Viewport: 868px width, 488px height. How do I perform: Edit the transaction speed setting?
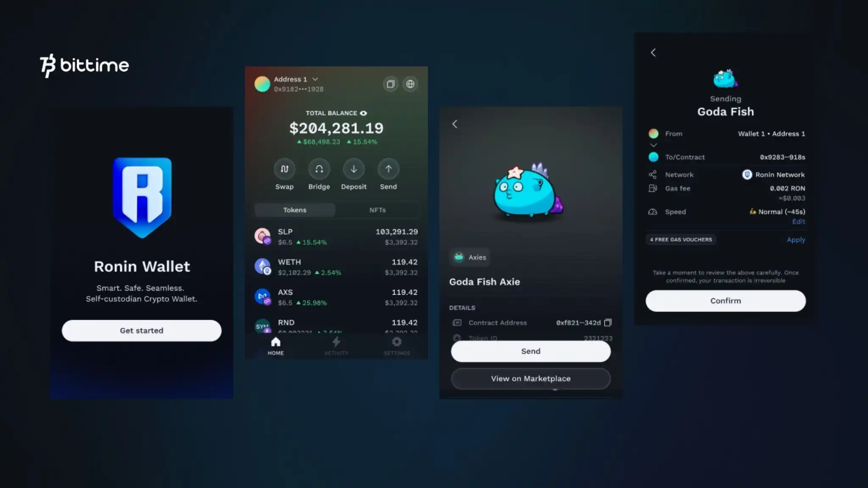(x=799, y=222)
